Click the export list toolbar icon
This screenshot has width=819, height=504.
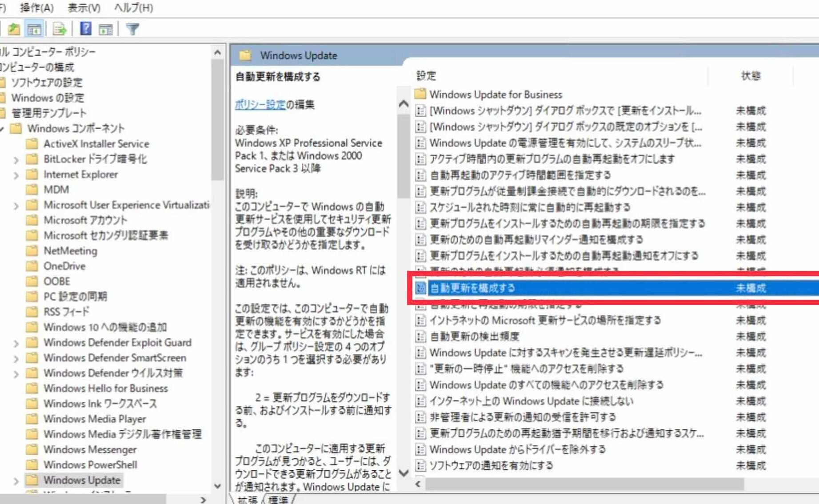pyautogui.click(x=59, y=29)
